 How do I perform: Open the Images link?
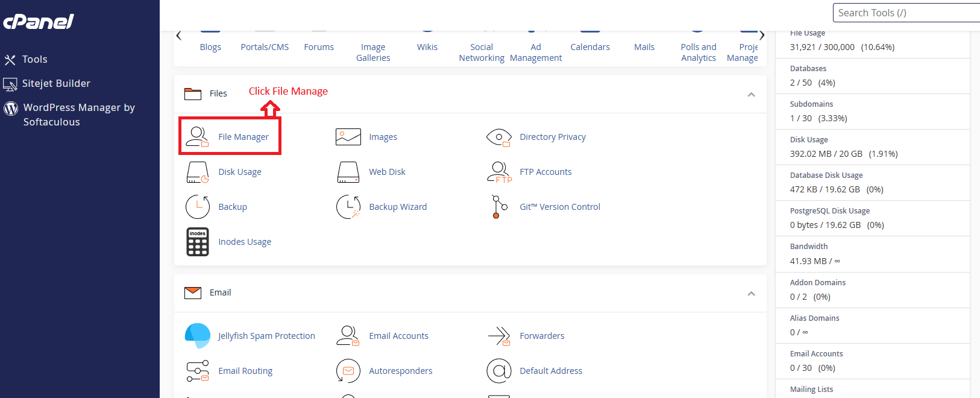coord(383,137)
